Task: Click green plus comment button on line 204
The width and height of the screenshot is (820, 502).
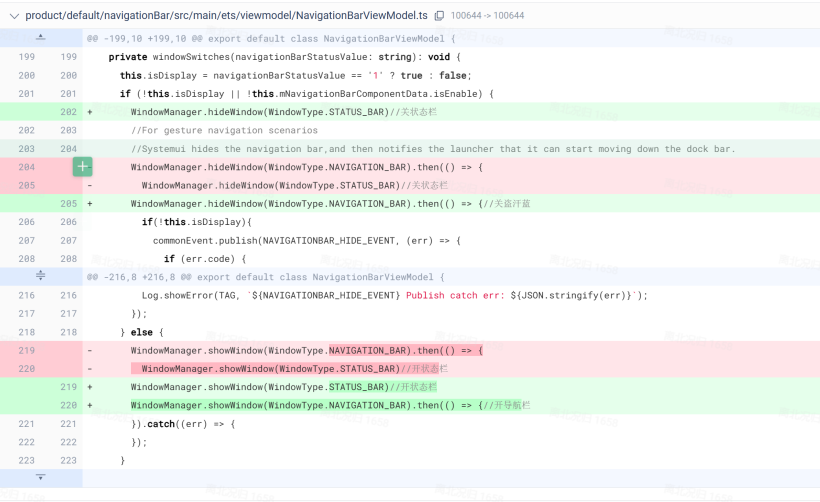Action: coord(82,167)
